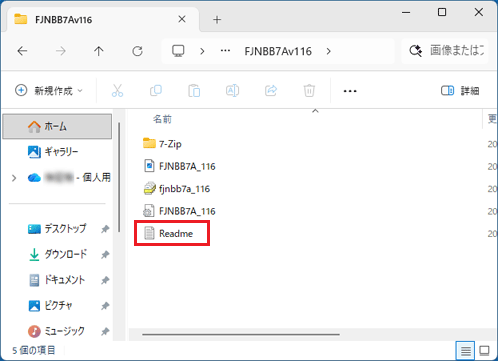
Task: Click the Cut scissors icon
Action: (117, 90)
